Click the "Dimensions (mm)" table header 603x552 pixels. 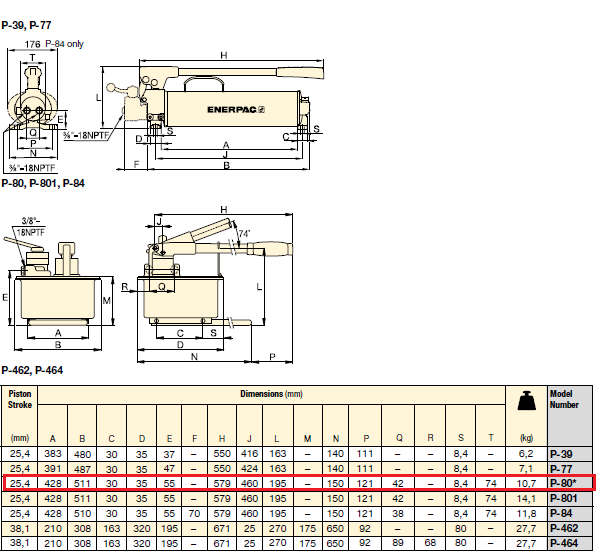[x=272, y=394]
